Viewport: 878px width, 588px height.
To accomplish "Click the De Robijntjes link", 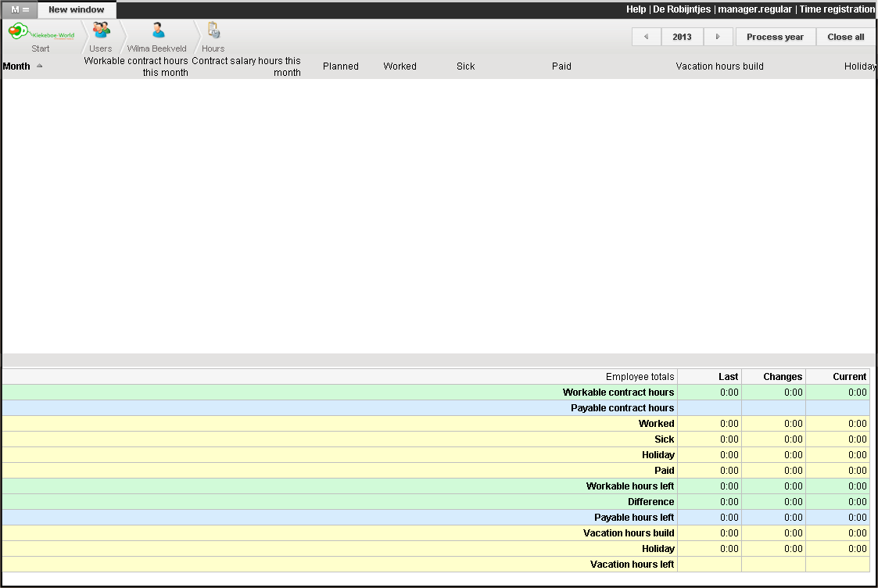I will click(x=682, y=9).
